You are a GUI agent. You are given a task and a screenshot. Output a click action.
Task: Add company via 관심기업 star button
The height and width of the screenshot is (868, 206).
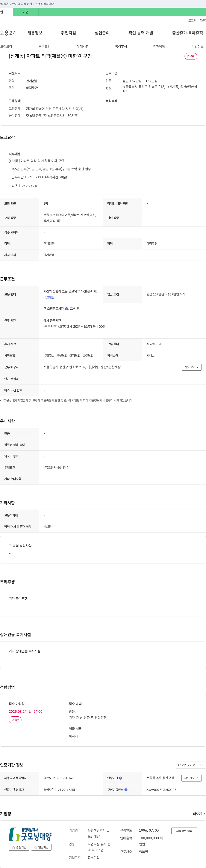pyautogui.click(x=19, y=847)
